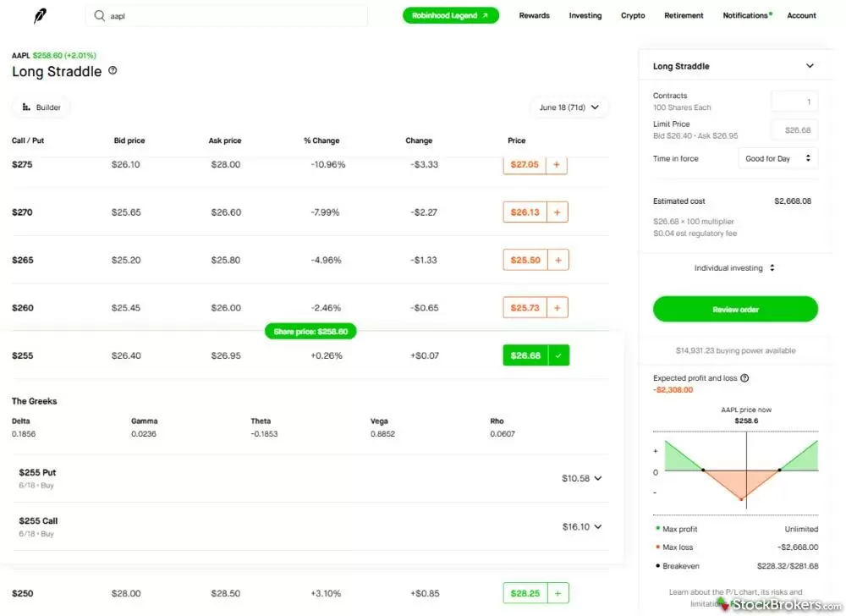Click the Robinhood feather logo
The height and width of the screenshot is (616, 846).
tap(40, 15)
